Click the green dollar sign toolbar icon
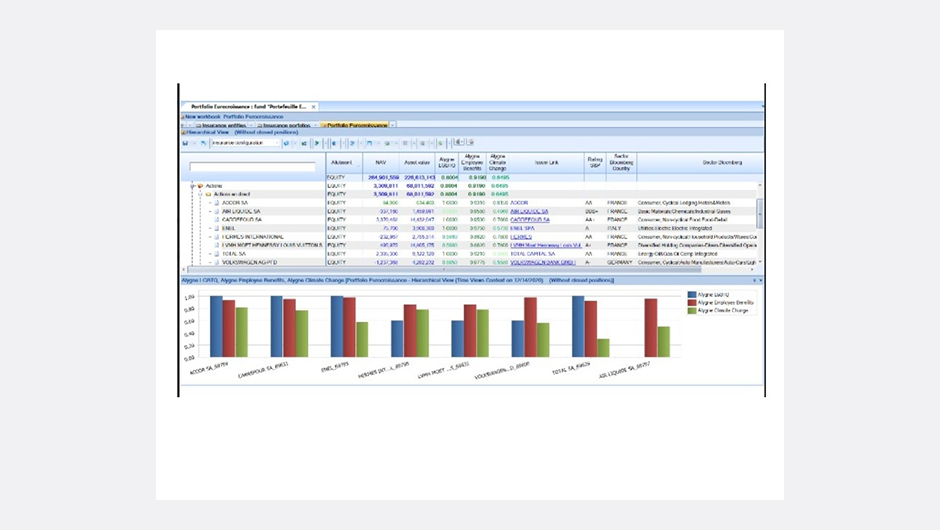Image resolution: width=940 pixels, height=530 pixels. point(440,143)
